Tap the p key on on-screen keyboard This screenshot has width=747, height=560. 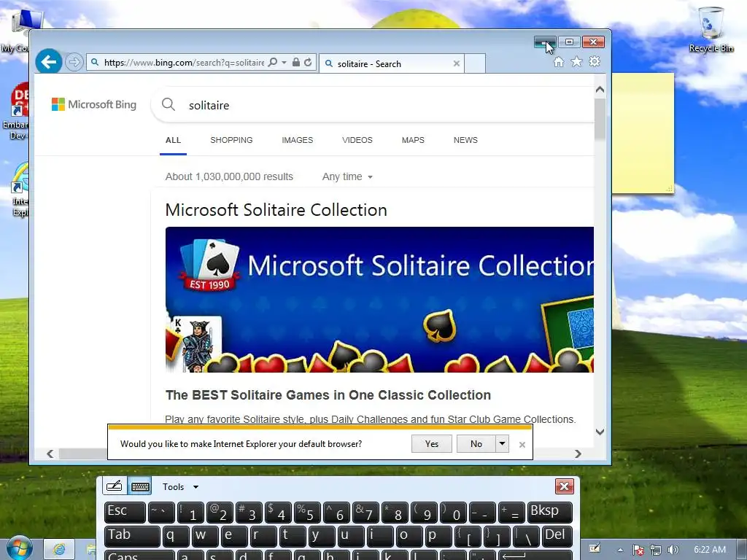[x=438, y=536]
